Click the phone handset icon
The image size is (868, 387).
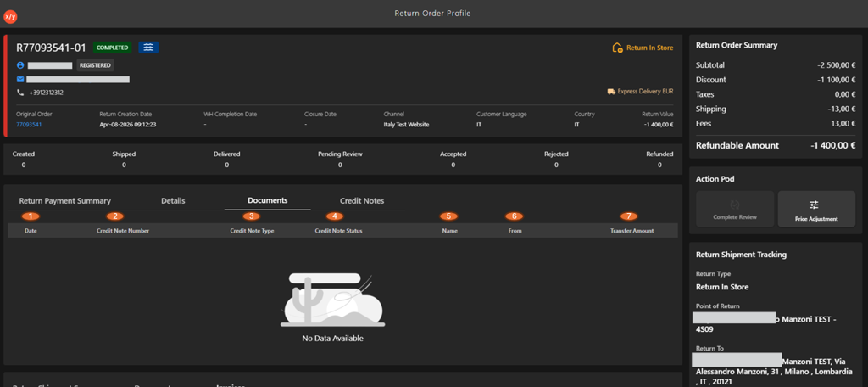(x=20, y=93)
